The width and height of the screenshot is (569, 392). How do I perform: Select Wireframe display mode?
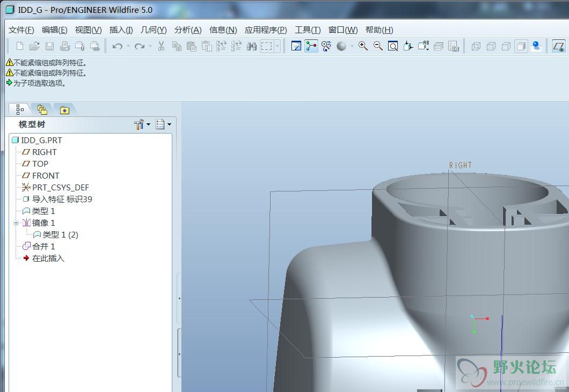pos(476,46)
